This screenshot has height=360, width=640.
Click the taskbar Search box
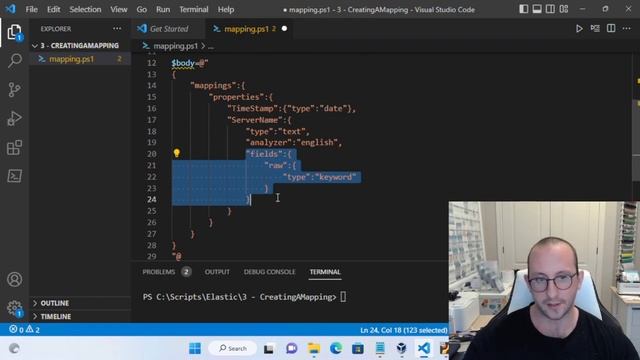[233, 348]
